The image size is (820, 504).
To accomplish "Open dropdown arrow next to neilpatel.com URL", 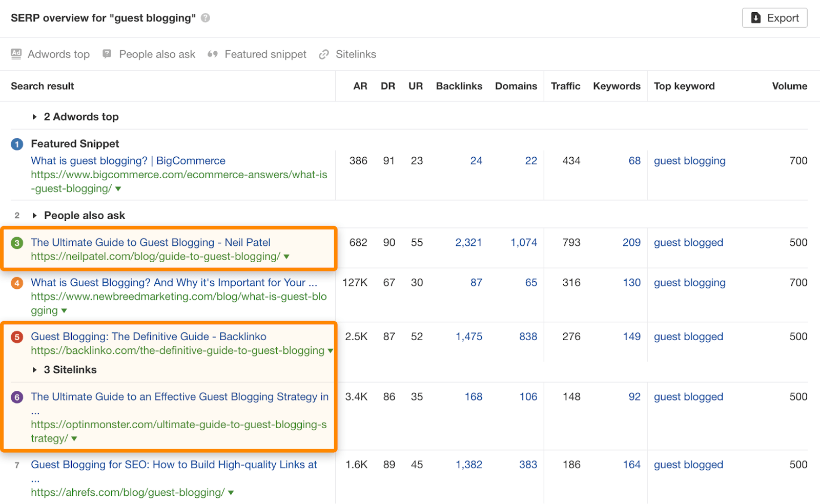I will point(286,257).
